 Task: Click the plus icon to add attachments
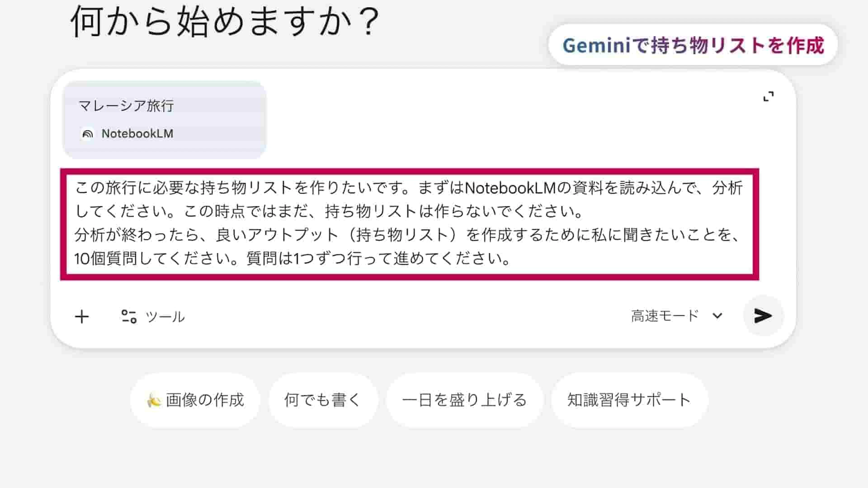pyautogui.click(x=82, y=317)
